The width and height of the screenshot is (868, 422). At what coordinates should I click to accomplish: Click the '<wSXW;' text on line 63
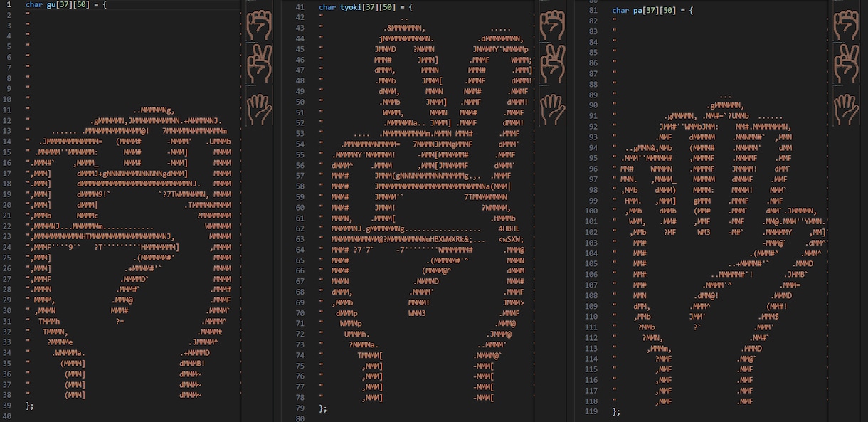tap(512, 239)
